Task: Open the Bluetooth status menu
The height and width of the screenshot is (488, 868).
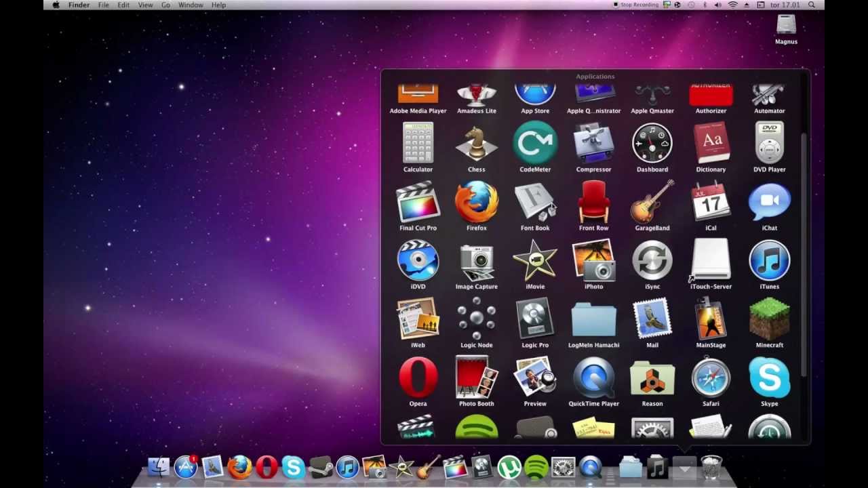Action: (705, 5)
